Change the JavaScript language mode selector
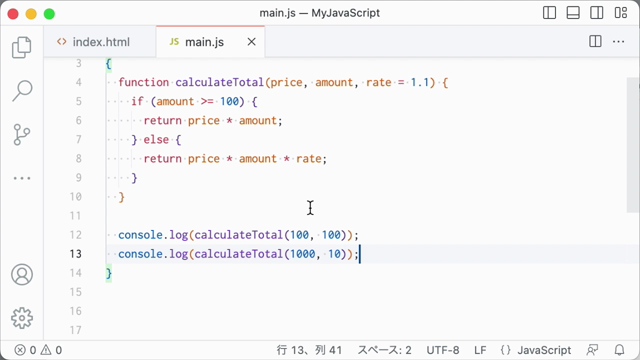 click(536, 350)
